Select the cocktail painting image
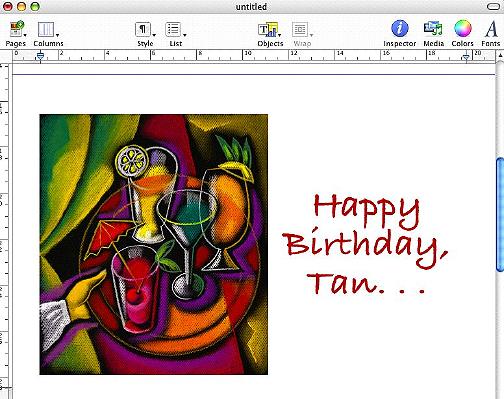 click(x=154, y=244)
